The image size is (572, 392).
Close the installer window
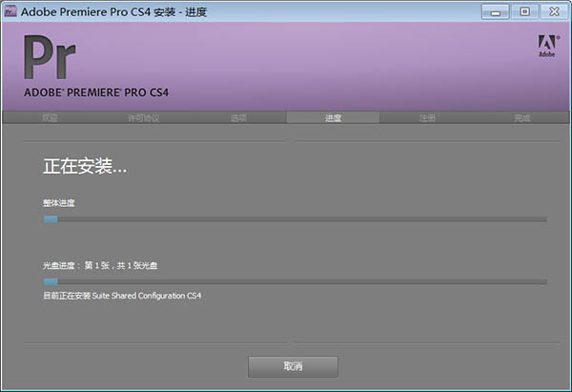554,12
